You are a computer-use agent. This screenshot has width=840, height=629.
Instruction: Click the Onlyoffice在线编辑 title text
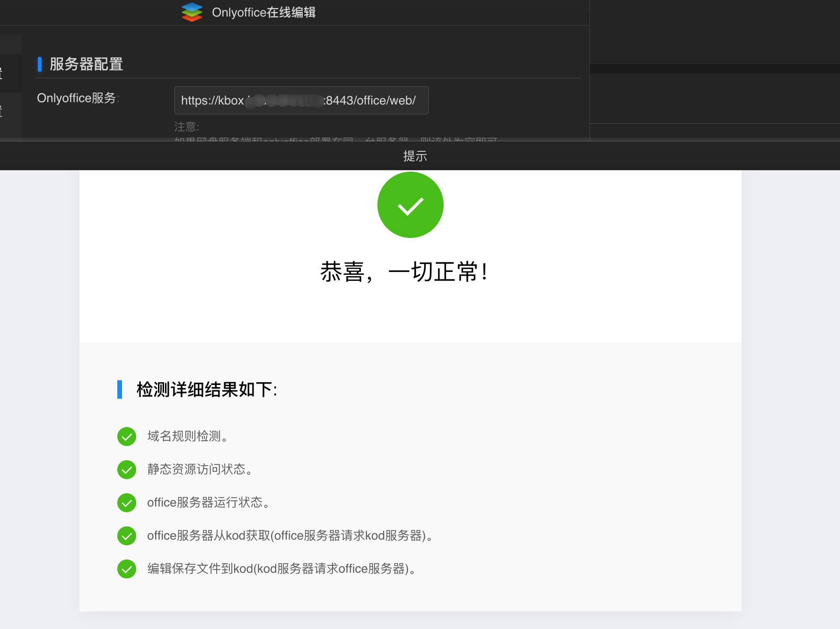264,12
